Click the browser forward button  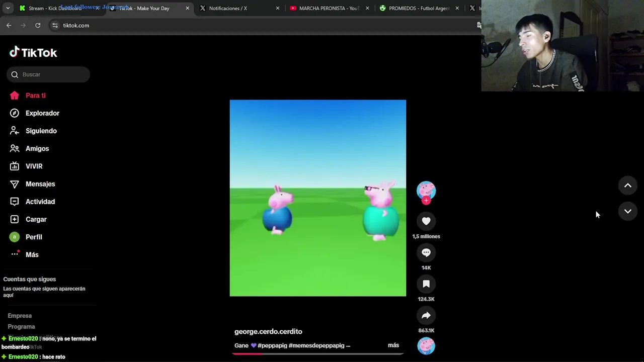(23, 25)
